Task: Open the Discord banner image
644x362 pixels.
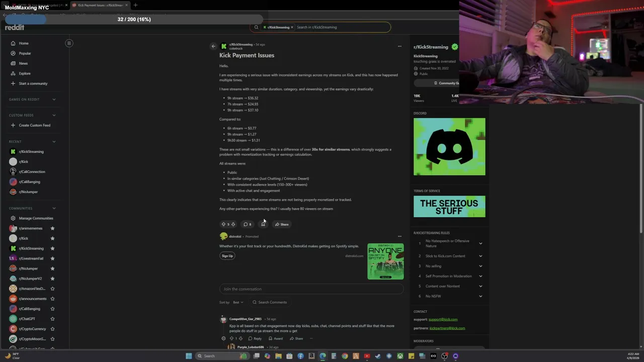Action: [449, 147]
